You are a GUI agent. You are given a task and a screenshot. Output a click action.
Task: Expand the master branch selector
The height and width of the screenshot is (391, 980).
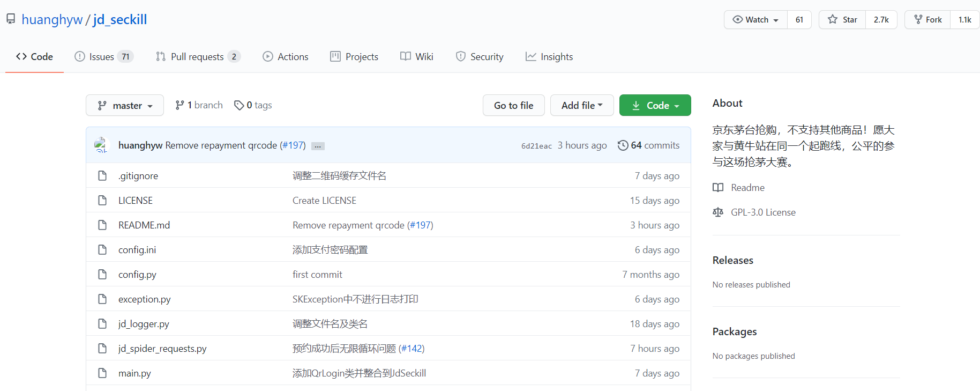tap(125, 106)
